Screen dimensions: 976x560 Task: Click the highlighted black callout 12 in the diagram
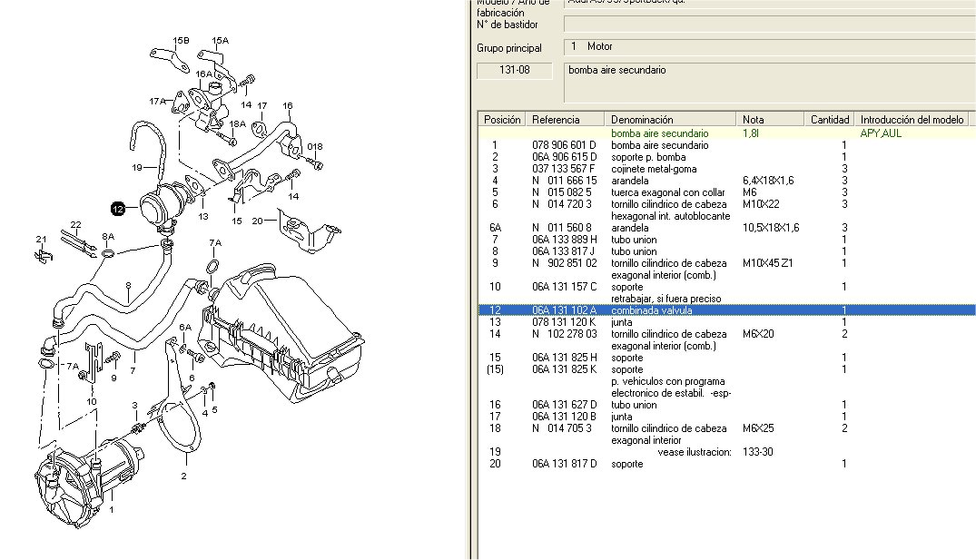coord(118,209)
